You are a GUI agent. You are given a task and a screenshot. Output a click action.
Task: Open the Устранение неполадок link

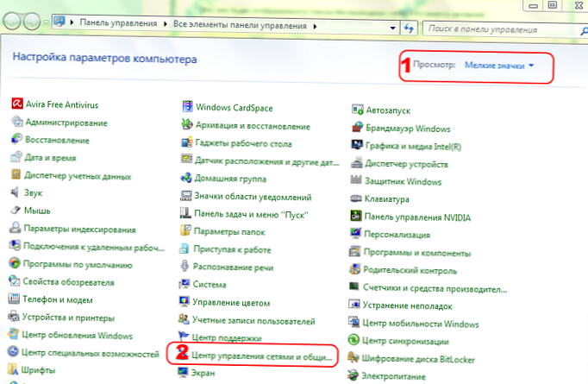pyautogui.click(x=407, y=305)
